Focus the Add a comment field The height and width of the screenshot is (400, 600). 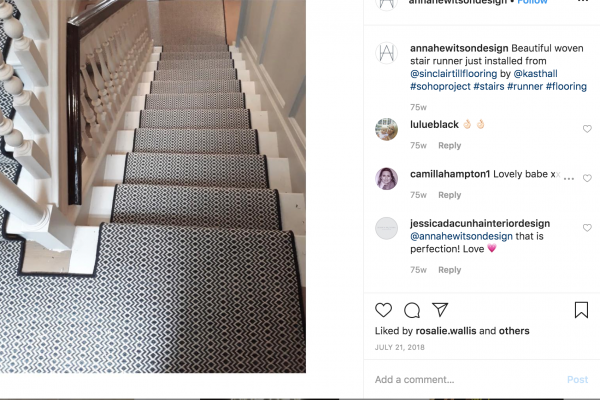click(467, 380)
